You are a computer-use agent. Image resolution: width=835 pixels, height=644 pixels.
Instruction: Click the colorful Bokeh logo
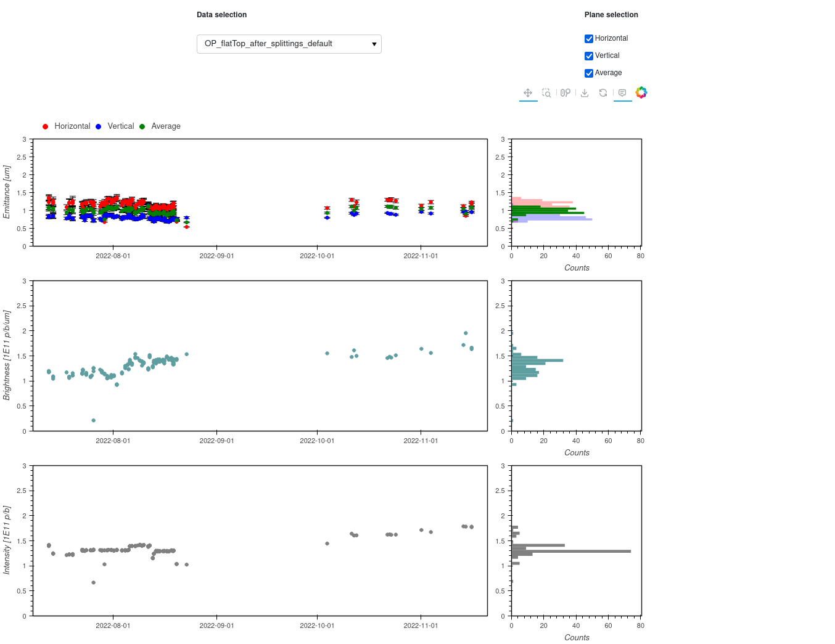pyautogui.click(x=641, y=92)
